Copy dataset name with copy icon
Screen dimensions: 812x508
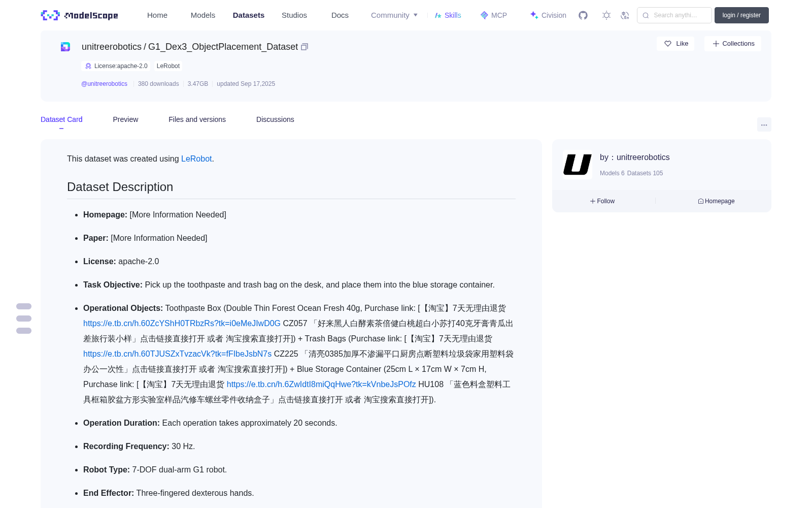coord(304,47)
